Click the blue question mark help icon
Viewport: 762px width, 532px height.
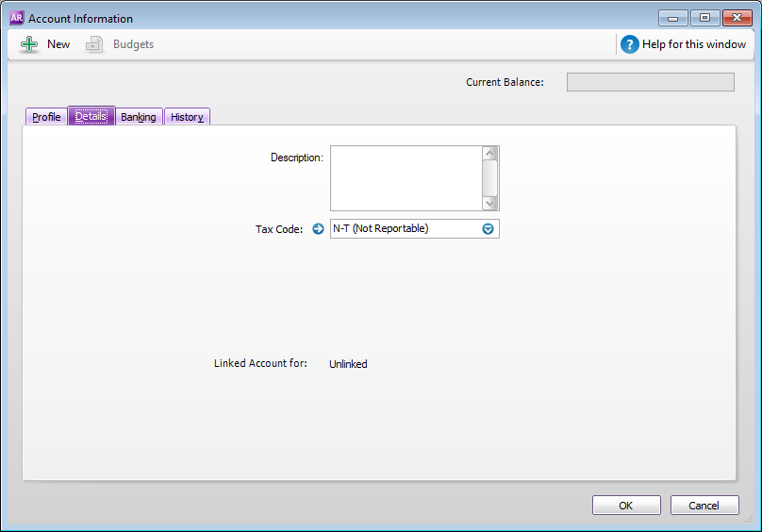click(629, 44)
